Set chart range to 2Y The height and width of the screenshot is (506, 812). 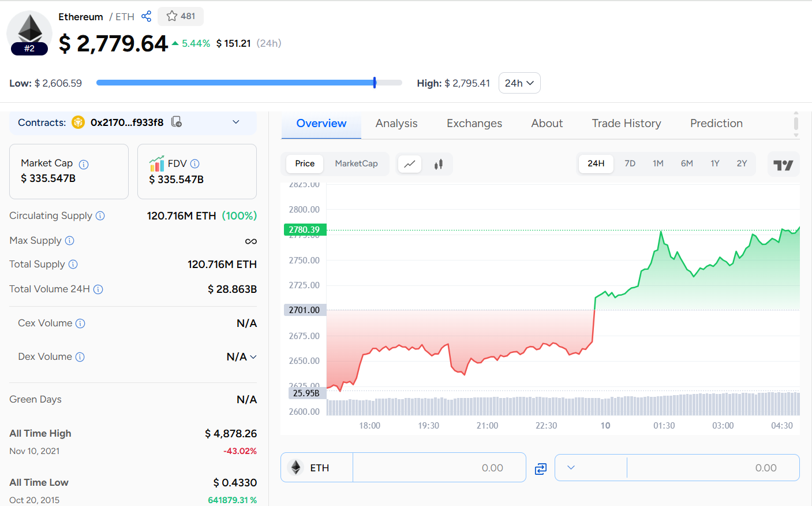pyautogui.click(x=742, y=163)
